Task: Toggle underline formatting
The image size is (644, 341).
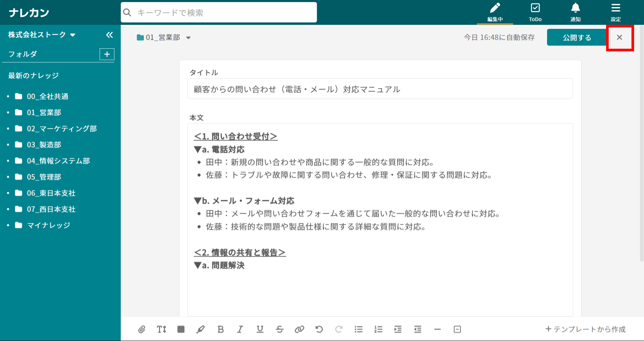Action: pos(260,329)
